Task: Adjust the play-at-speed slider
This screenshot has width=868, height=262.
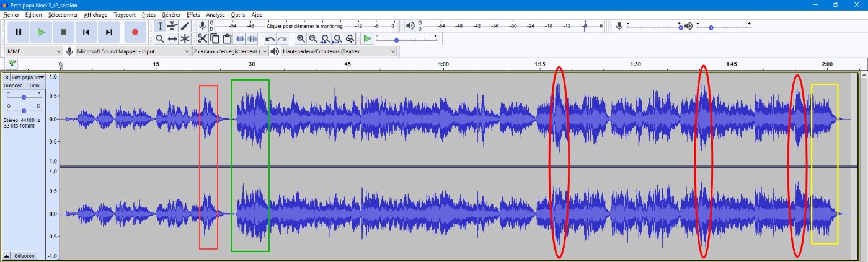Action: pyautogui.click(x=407, y=40)
